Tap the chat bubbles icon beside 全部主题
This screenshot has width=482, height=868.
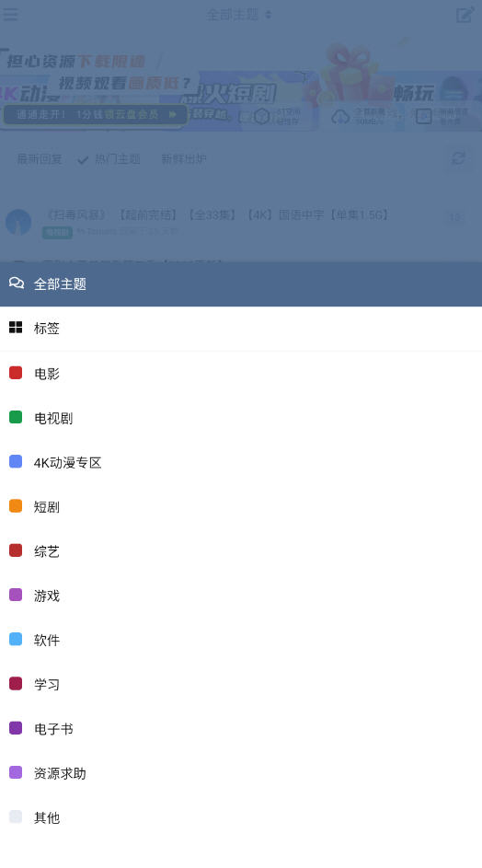(x=16, y=284)
